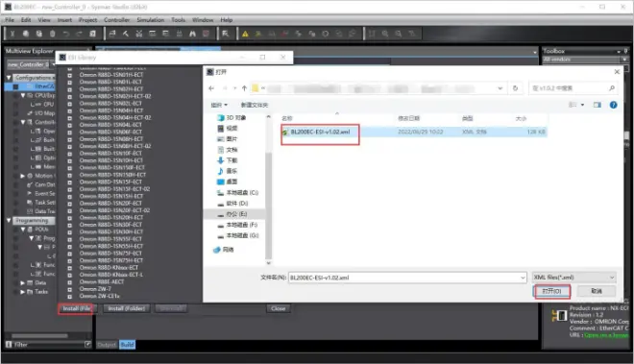
Task: Select the BL200EC-ESI-v1.02.xml file
Action: point(414,132)
